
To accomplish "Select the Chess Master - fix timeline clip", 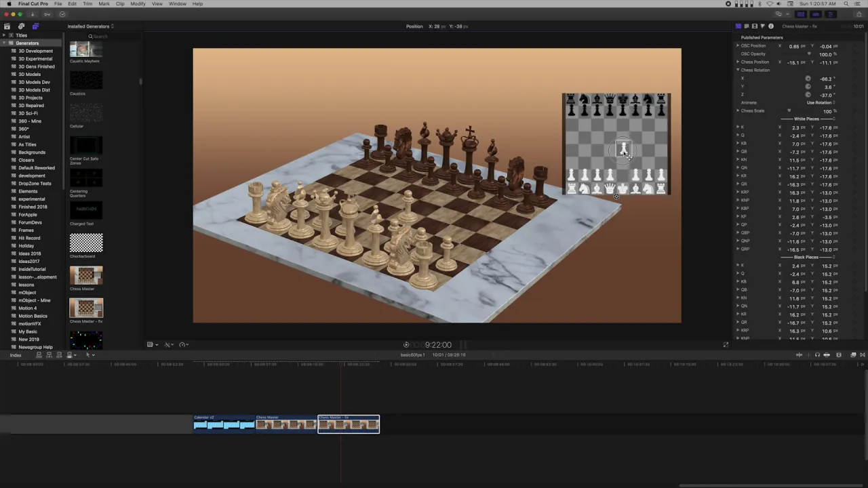I will click(x=349, y=424).
